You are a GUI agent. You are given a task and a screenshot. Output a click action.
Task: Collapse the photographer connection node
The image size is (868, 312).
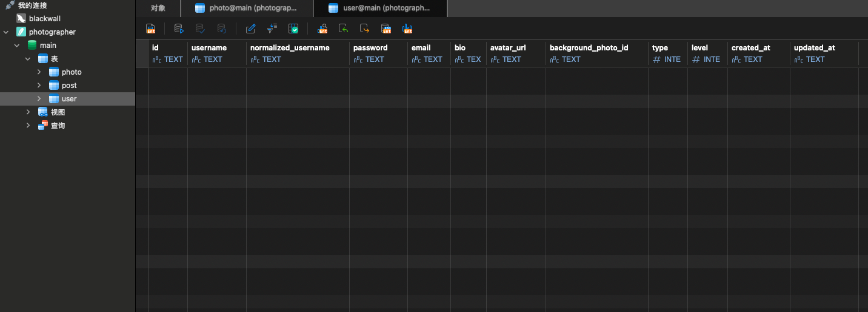[x=6, y=32]
